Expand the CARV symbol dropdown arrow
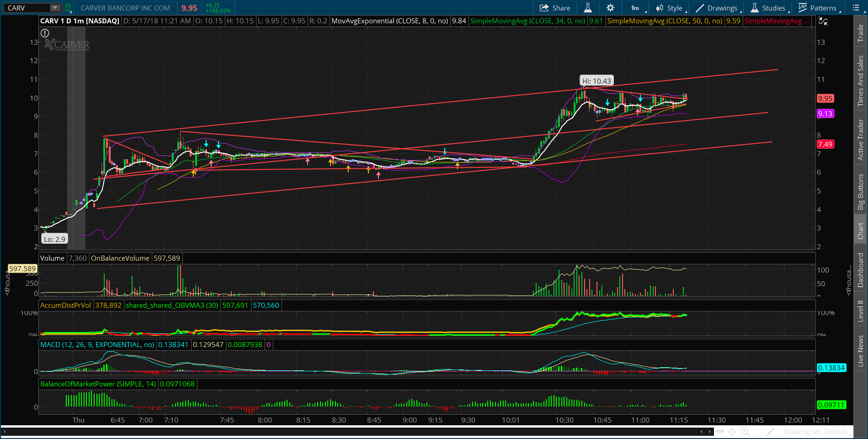868x439 pixels. (x=55, y=8)
